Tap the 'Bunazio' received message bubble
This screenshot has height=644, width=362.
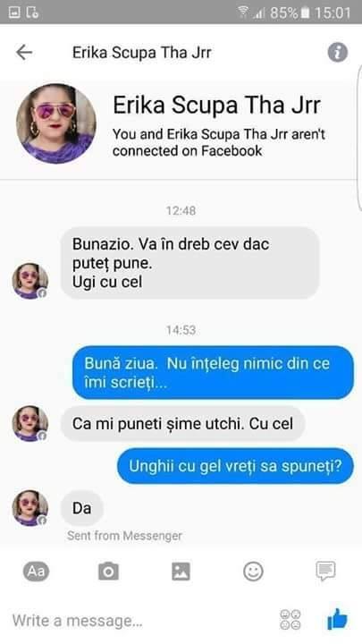[190, 263]
